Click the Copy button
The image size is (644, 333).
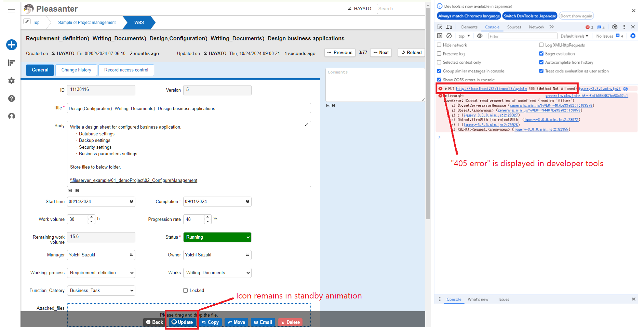coord(210,322)
